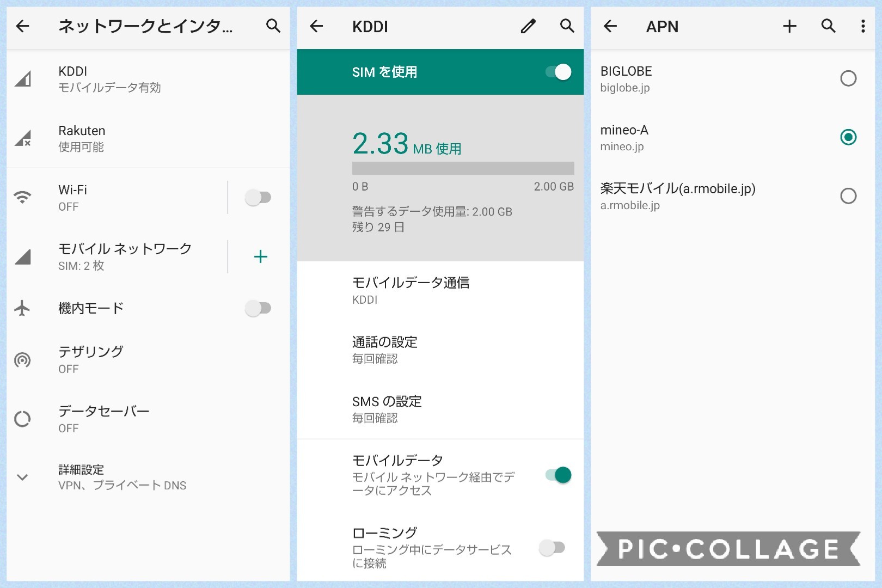Tap the SIM: 2 枚 subtitle
The width and height of the screenshot is (882, 588).
tap(81, 266)
